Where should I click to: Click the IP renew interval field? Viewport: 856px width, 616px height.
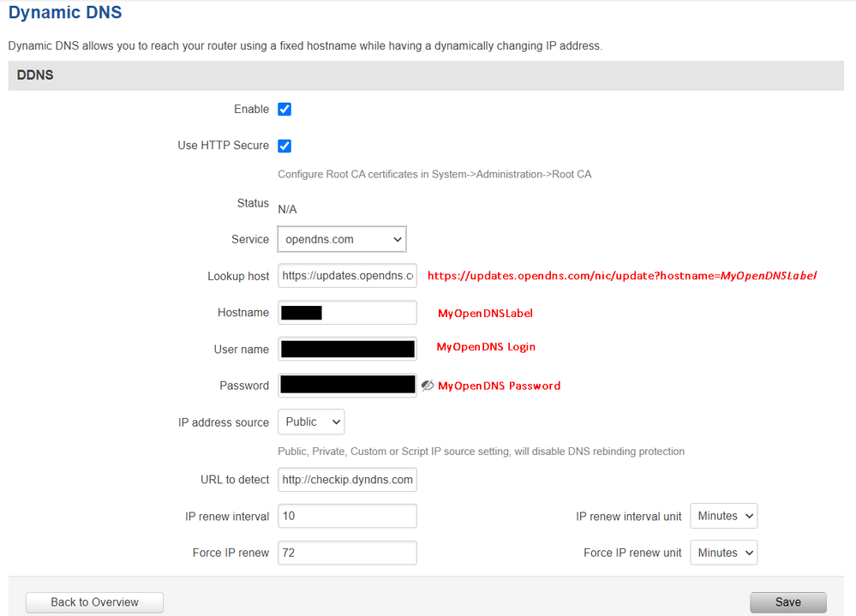click(347, 516)
